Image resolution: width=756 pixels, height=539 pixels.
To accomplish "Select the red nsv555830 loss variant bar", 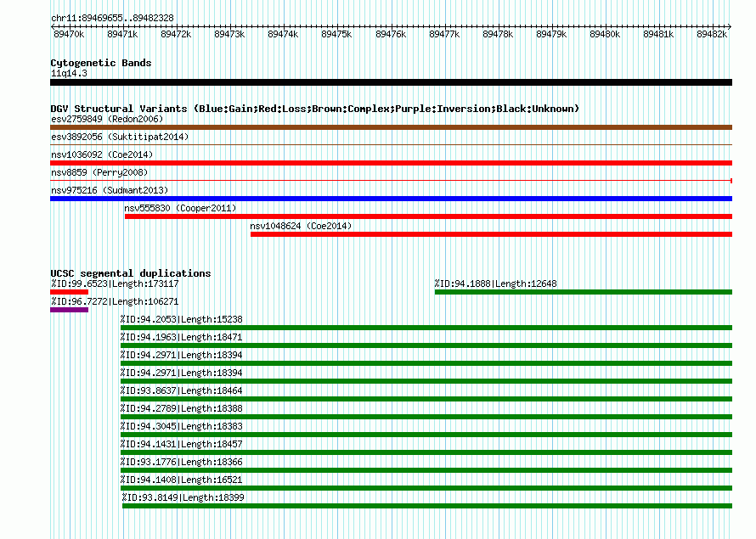I will point(429,216).
